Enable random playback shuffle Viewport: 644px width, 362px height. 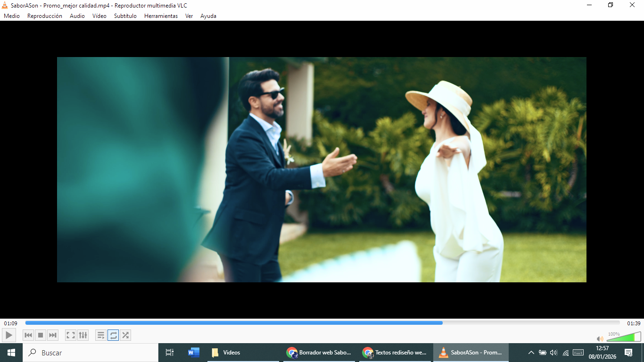125,335
